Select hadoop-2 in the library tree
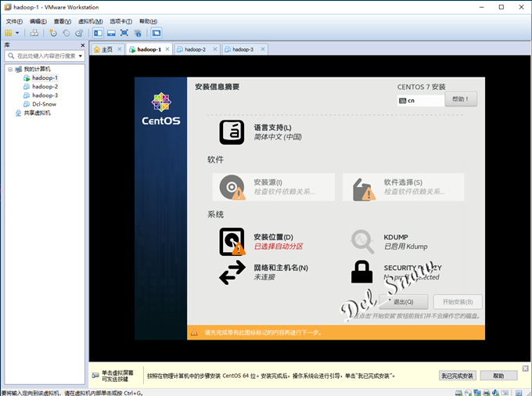Screen dimensions: 532x396 (45, 87)
